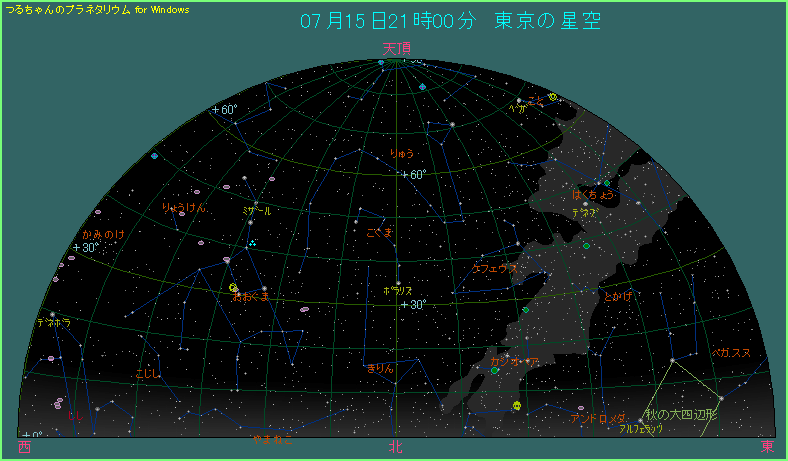Select the green marker right of はくちょう
Image resolution: width=788 pixels, height=461 pixels.
pyautogui.click(x=606, y=183)
